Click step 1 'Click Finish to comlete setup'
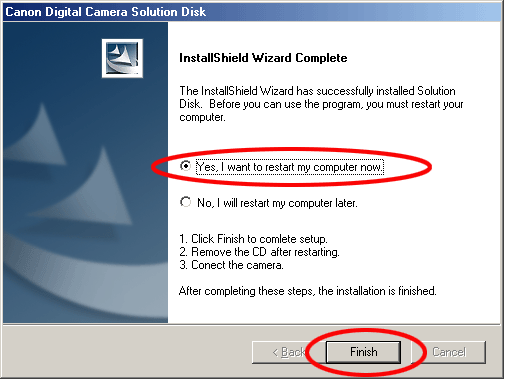 click(253, 239)
